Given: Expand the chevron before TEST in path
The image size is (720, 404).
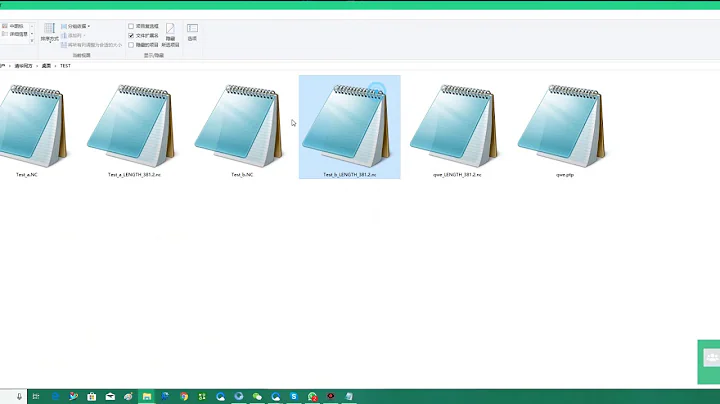Looking at the screenshot, I should (55, 66).
